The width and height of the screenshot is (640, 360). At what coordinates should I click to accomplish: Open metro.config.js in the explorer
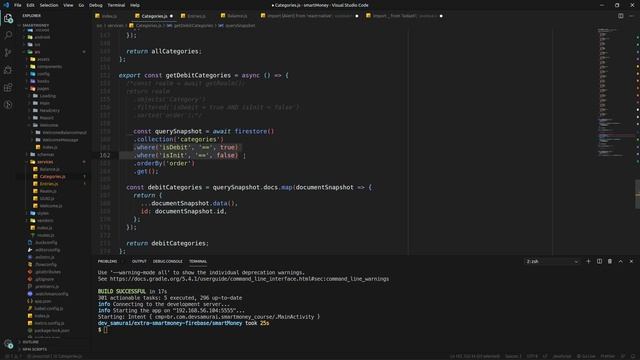tap(49, 323)
